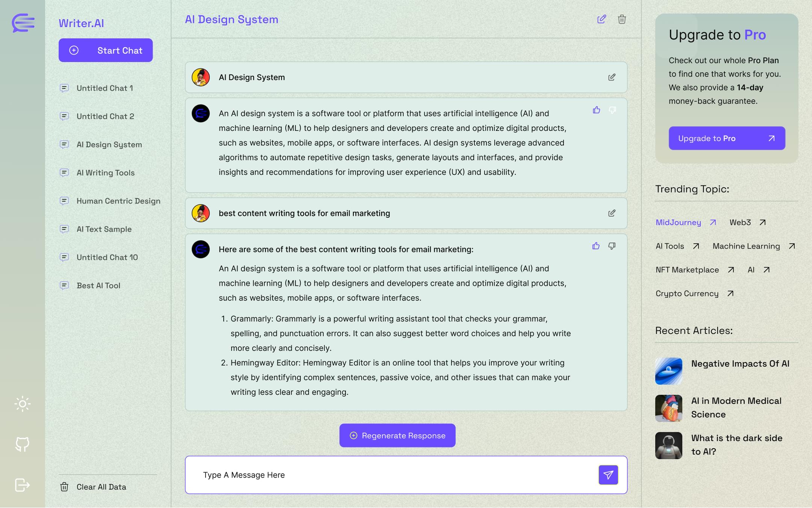The height and width of the screenshot is (508, 812).
Task: Switch theme using the sun icon
Action: pyautogui.click(x=22, y=404)
